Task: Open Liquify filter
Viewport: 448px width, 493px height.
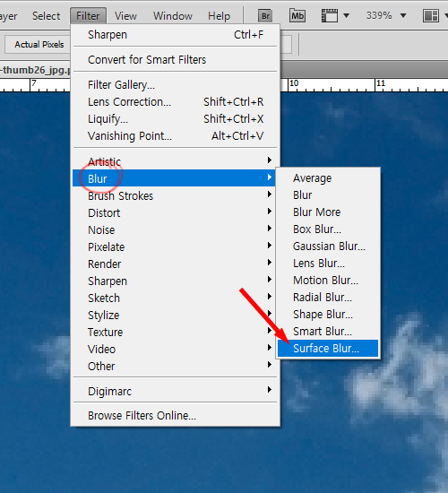Action: coord(175,119)
